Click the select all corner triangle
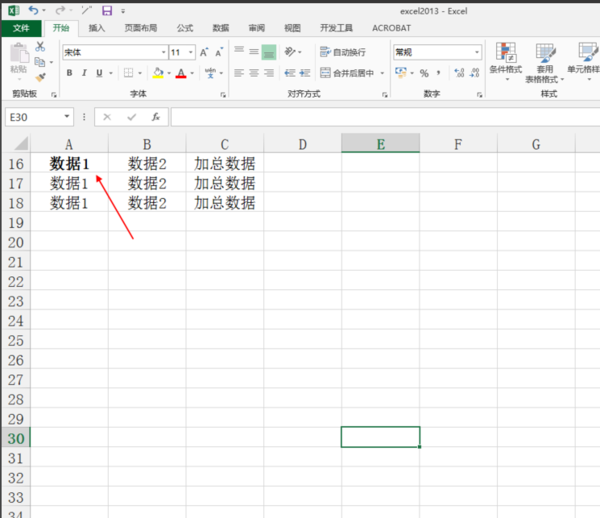Viewport: 600px width, 518px height. (x=21, y=144)
